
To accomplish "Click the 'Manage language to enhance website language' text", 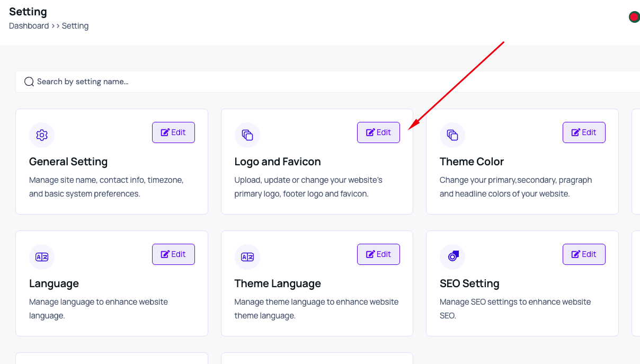I will 99,309.
